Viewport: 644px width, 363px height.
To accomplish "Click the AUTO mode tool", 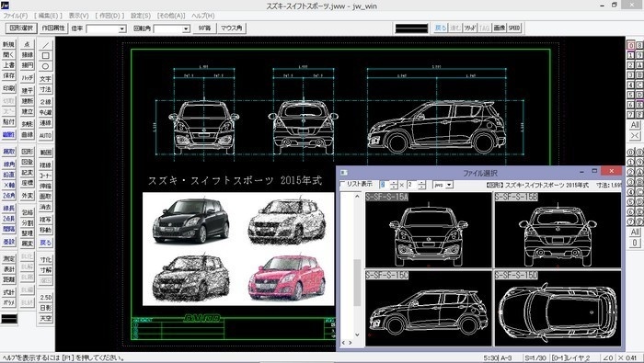I will [46, 135].
